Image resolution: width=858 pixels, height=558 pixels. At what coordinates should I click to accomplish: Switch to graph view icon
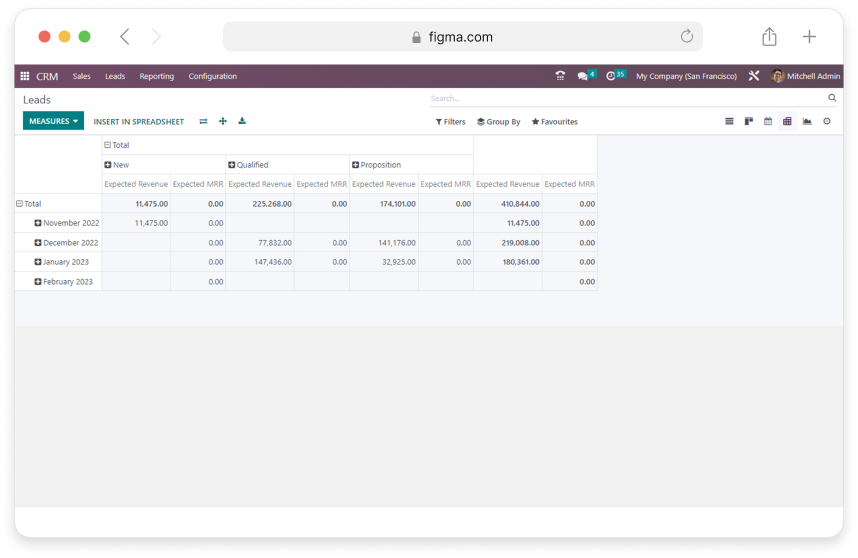click(807, 121)
